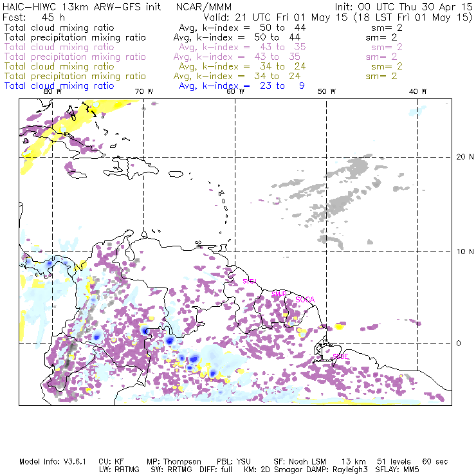The image size is (476, 476).
Task: Click the 'SW: RRTMG' model setting
Action: [171, 470]
